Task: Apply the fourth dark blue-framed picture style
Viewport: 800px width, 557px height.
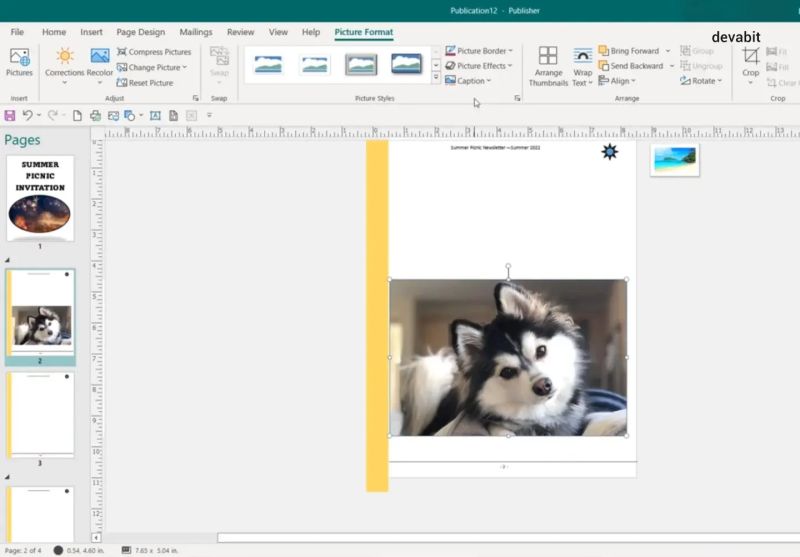Action: tap(407, 64)
